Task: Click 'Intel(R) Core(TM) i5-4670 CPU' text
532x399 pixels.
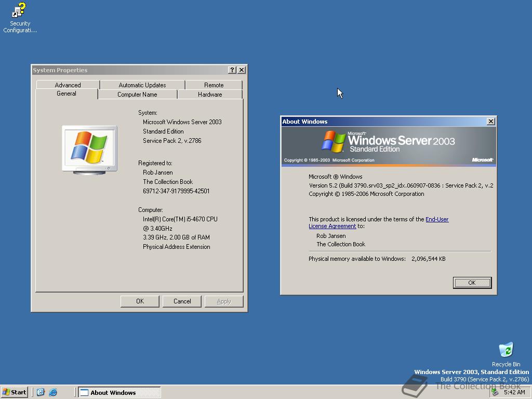Action: pos(180,219)
